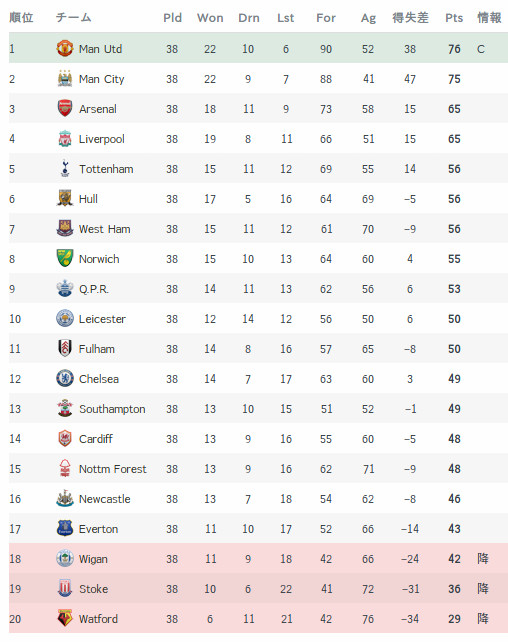Click the Liverpool club crest
Screen dimensions: 508x642
click(65, 138)
